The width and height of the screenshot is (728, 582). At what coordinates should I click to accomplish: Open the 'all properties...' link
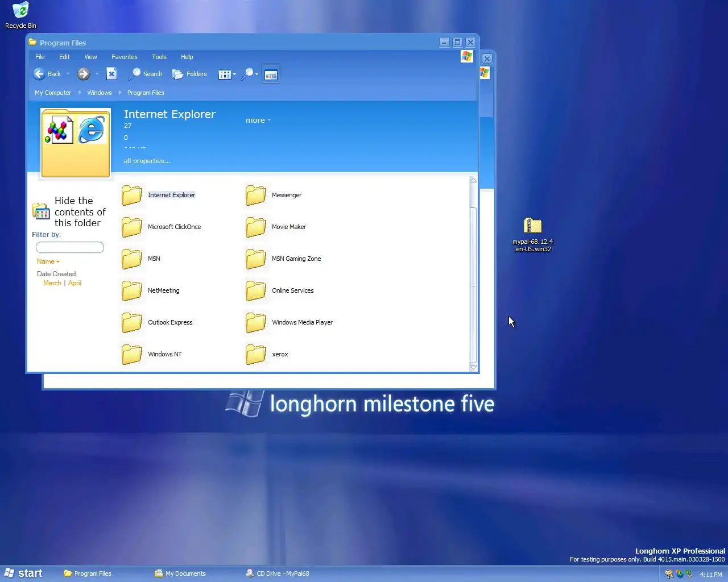[x=147, y=161]
